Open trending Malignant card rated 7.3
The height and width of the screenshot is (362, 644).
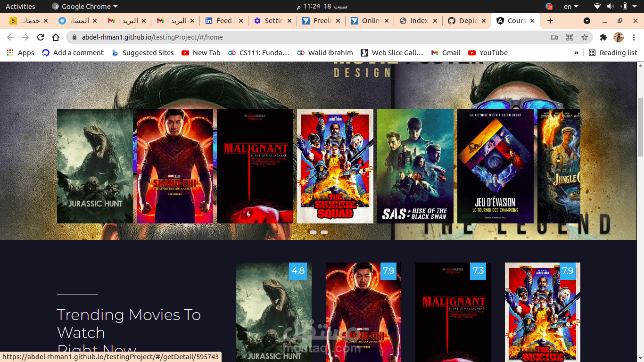point(453,312)
